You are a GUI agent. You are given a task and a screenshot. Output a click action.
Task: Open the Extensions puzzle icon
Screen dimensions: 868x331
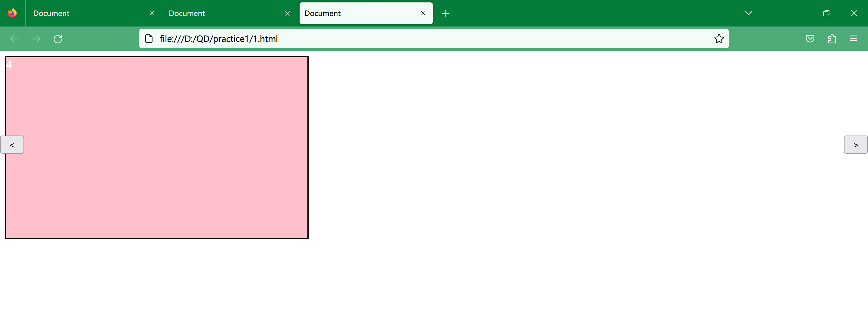[832, 39]
